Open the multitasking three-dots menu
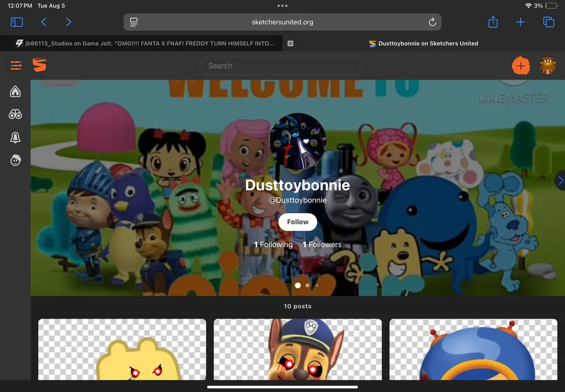The width and height of the screenshot is (565, 392). click(x=282, y=6)
